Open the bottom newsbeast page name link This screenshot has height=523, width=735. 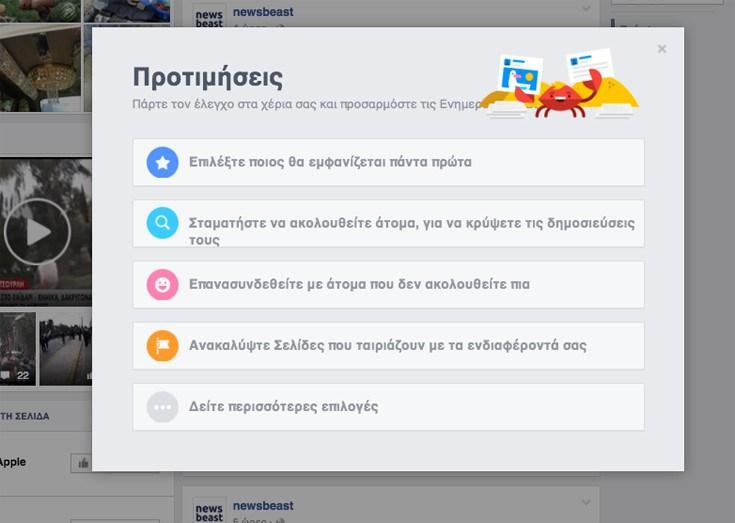[x=263, y=505]
